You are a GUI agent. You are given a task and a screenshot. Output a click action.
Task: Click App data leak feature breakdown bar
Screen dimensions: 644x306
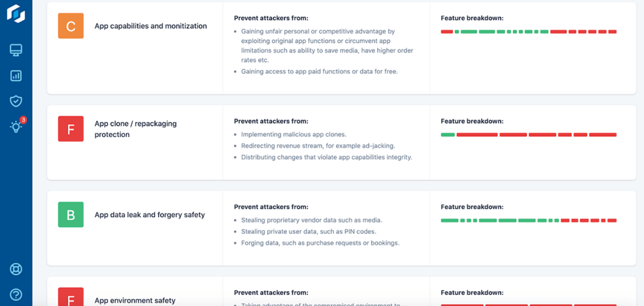(x=529, y=221)
